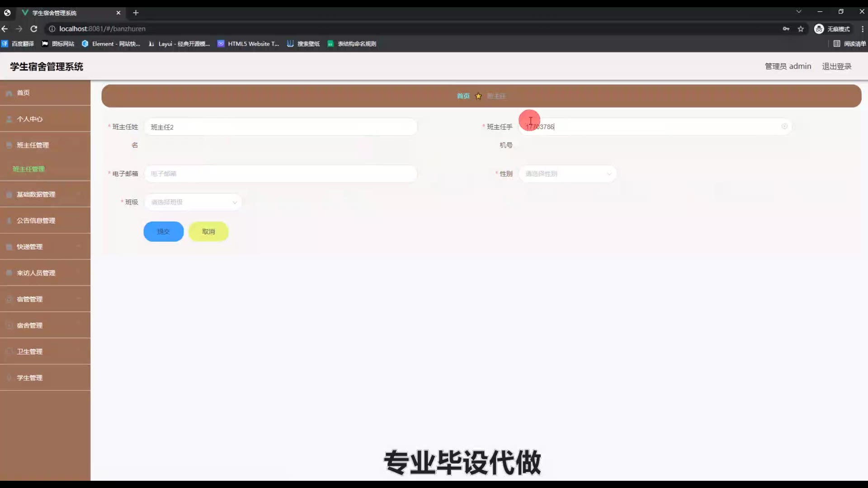The width and height of the screenshot is (868, 488).
Task: Open the new tab plus button
Action: pyautogui.click(x=136, y=13)
